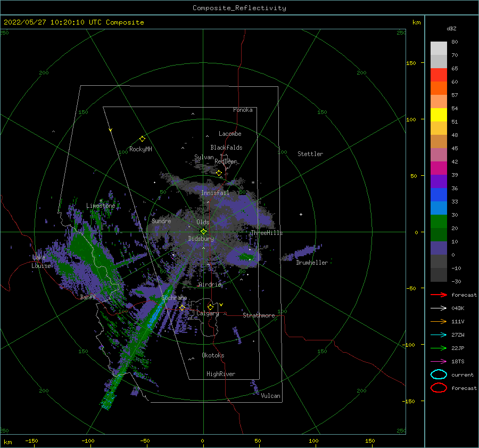Screen dimensions: 479x448
Task: Click the Banff town label
Action: point(88,297)
